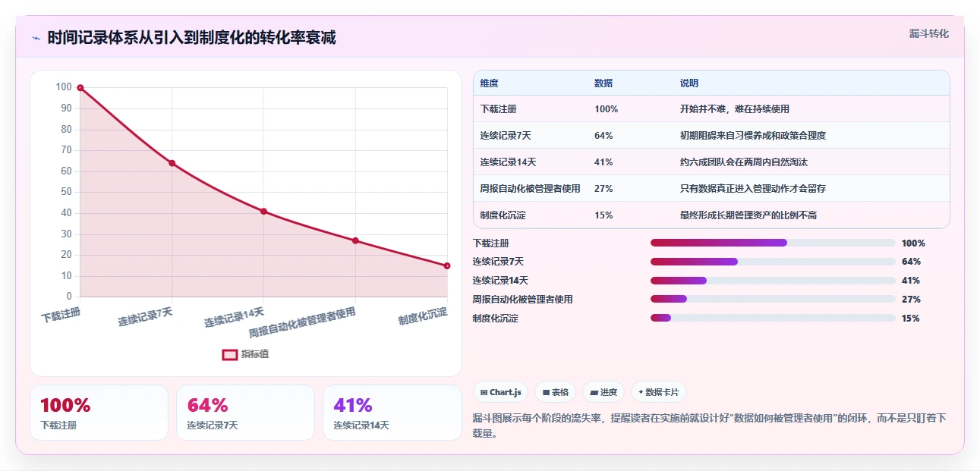Click the 100% value in the table

click(607, 109)
